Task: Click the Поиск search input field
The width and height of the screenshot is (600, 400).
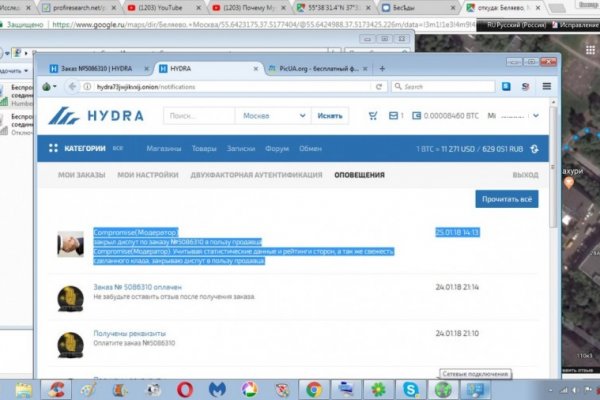Action: [x=198, y=116]
